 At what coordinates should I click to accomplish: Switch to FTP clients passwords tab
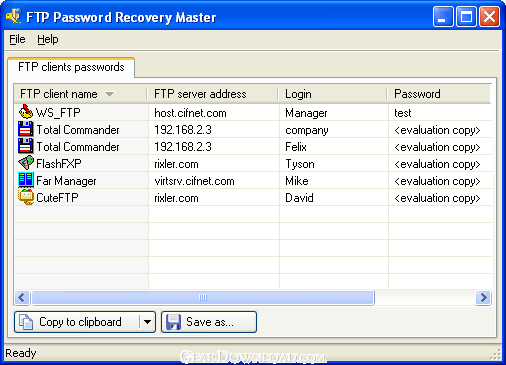tap(71, 67)
